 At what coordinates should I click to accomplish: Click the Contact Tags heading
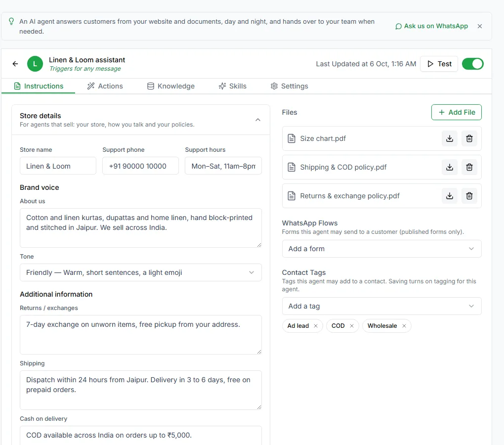pos(304,272)
